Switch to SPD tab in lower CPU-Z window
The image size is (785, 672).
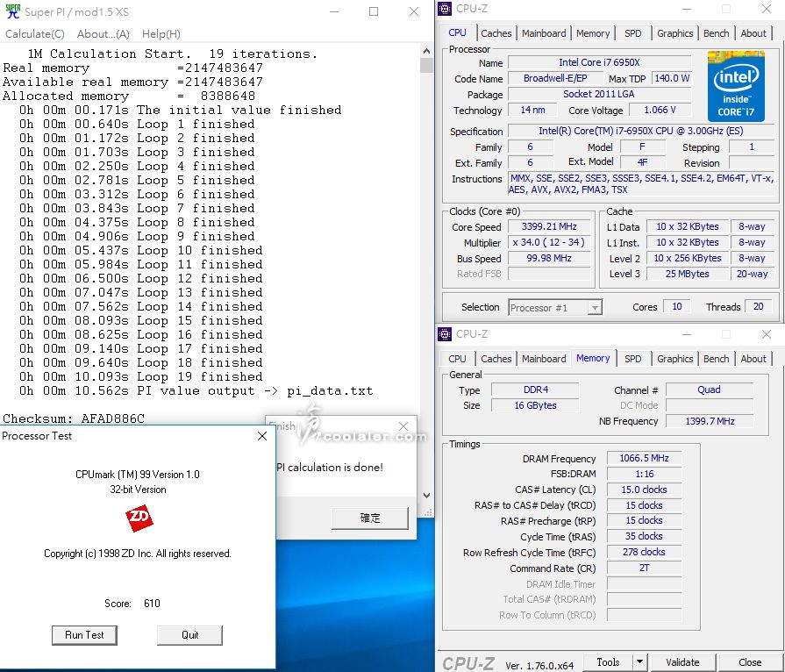(632, 359)
